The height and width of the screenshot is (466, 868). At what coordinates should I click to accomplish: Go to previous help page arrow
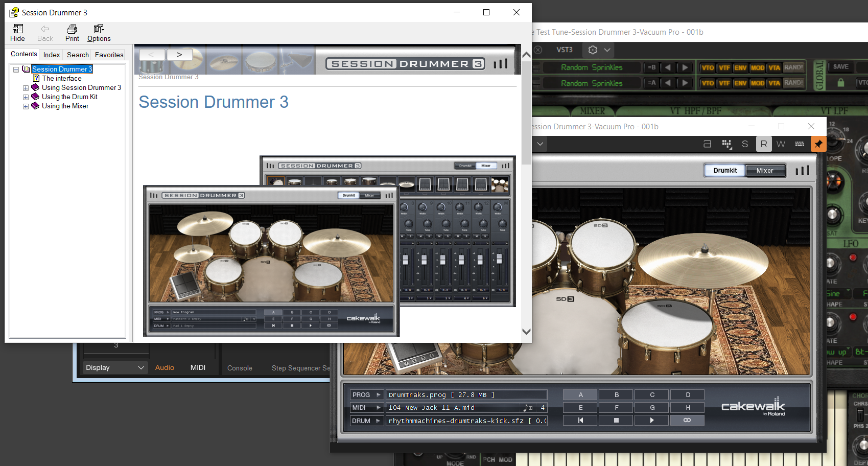click(152, 54)
